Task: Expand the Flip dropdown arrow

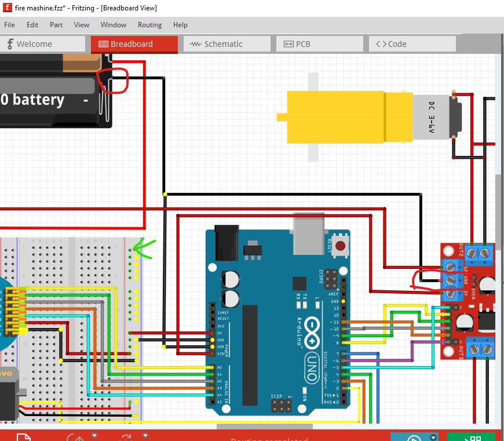Action: [145, 436]
